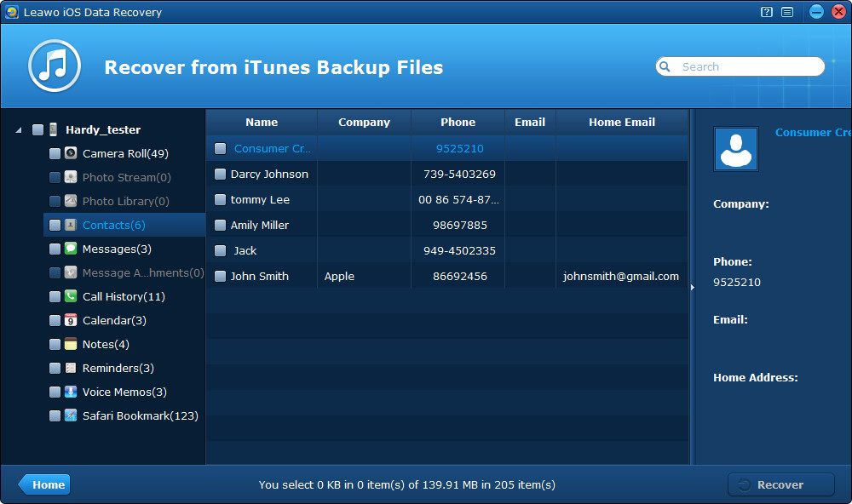Click the Safari Bookmark compass icon
Image resolution: width=852 pixels, height=504 pixels.
point(71,415)
